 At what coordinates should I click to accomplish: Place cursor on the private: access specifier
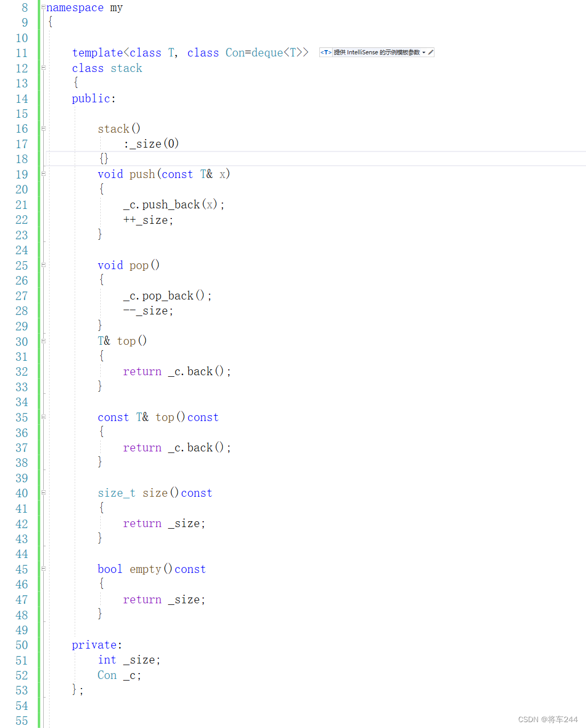pyautogui.click(x=96, y=645)
